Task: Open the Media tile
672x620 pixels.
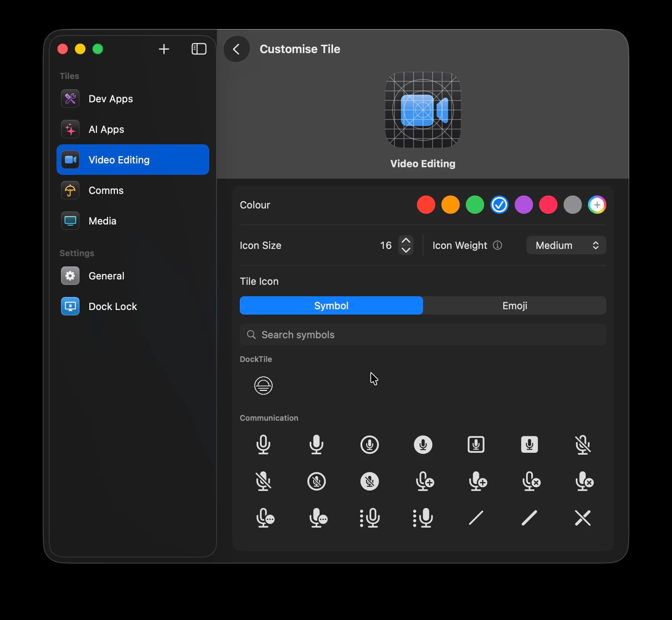Action: pyautogui.click(x=133, y=221)
